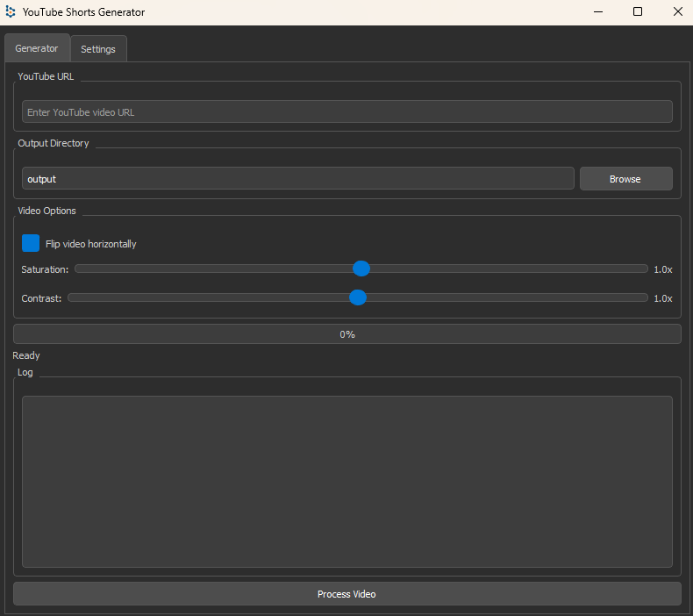Image resolution: width=693 pixels, height=616 pixels.
Task: Click the Saturation track right of handle
Action: coord(509,269)
